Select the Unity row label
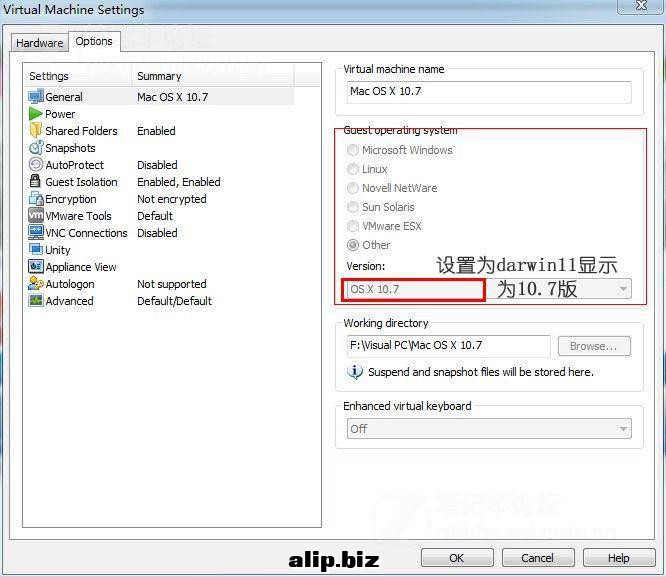Screen dimensions: 666x577 tap(58, 250)
